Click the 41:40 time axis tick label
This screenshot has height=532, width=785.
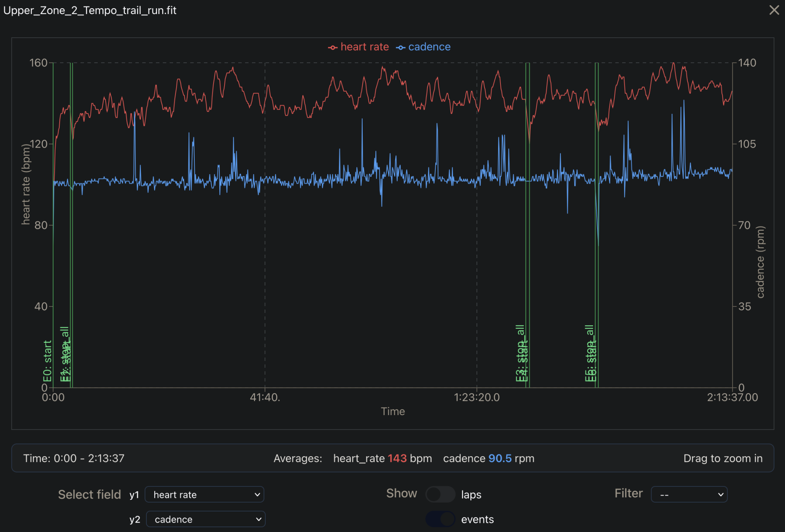tap(265, 397)
